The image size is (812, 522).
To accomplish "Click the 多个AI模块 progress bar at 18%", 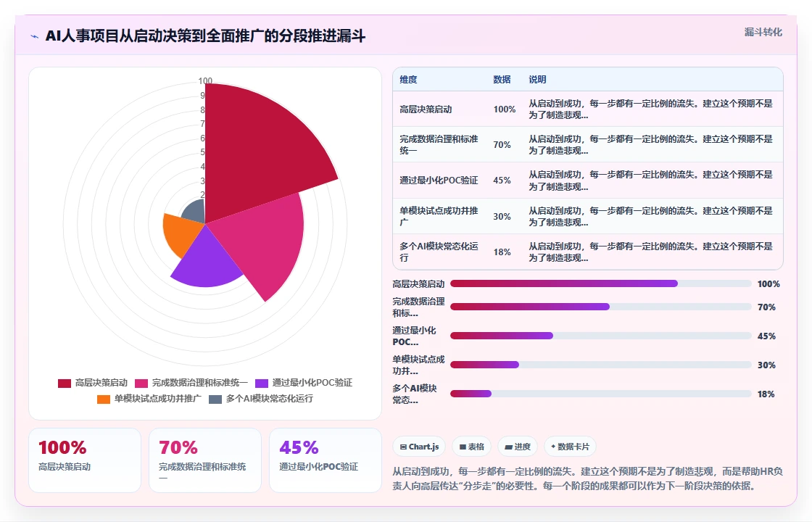I will tap(601, 394).
